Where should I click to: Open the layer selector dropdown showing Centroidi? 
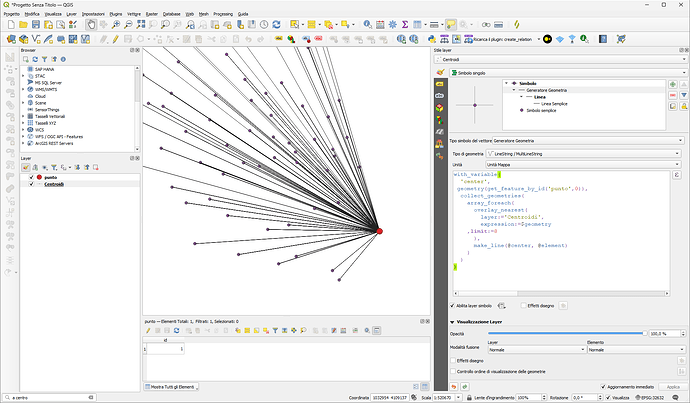point(560,59)
